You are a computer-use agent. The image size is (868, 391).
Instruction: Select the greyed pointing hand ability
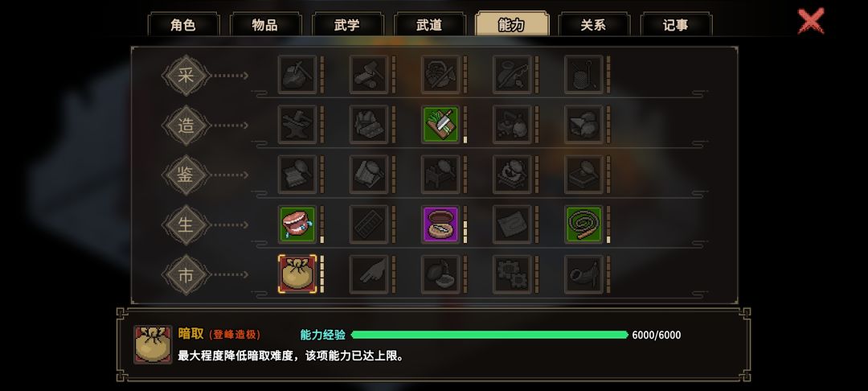click(369, 274)
